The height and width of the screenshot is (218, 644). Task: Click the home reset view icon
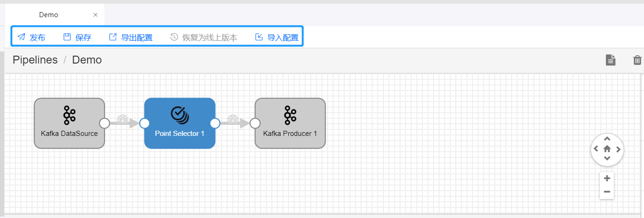click(x=607, y=149)
